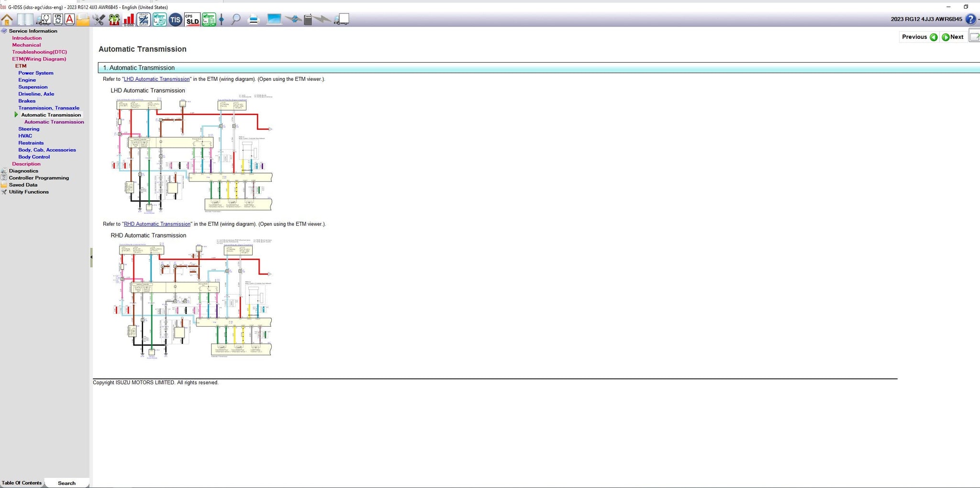
Task: Click the magnifying glass search icon
Action: [236, 20]
